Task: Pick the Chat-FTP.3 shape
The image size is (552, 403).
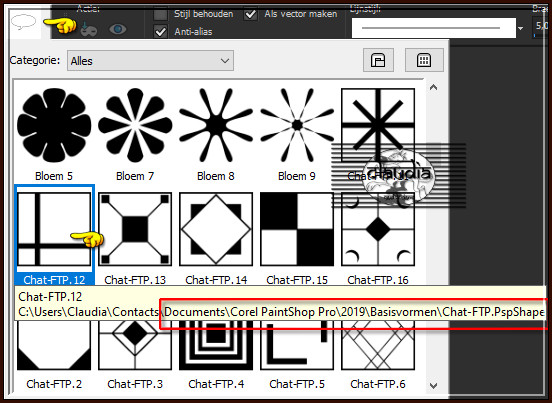Action: point(135,346)
